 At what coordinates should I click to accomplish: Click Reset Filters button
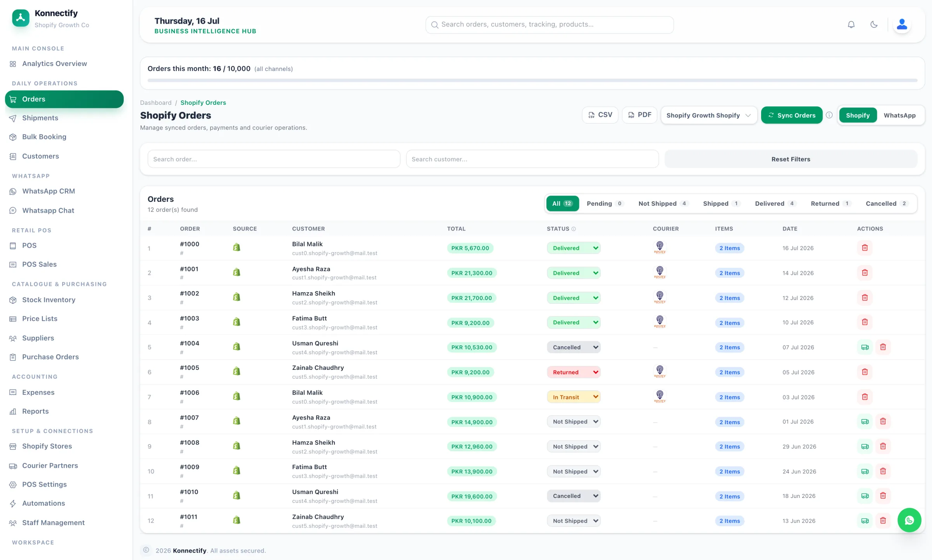click(791, 159)
